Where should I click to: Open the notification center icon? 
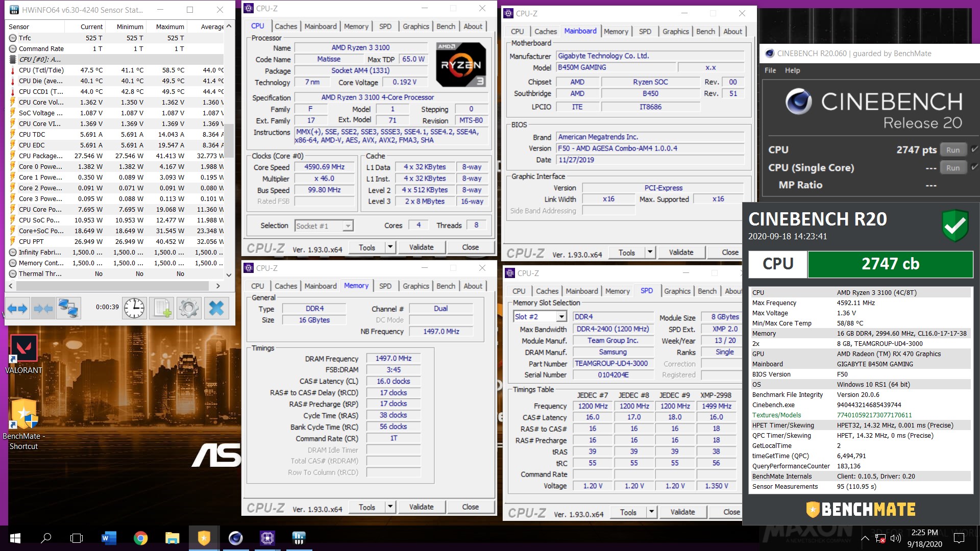click(959, 538)
